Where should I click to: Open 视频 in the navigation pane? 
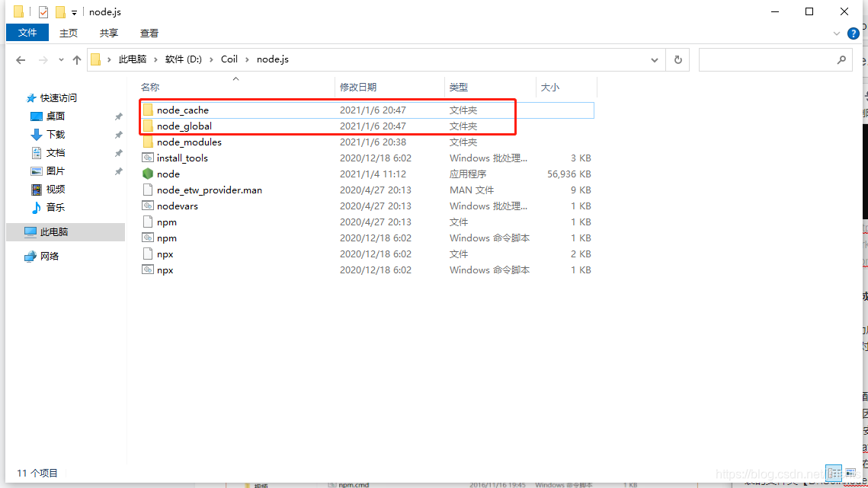(56, 190)
